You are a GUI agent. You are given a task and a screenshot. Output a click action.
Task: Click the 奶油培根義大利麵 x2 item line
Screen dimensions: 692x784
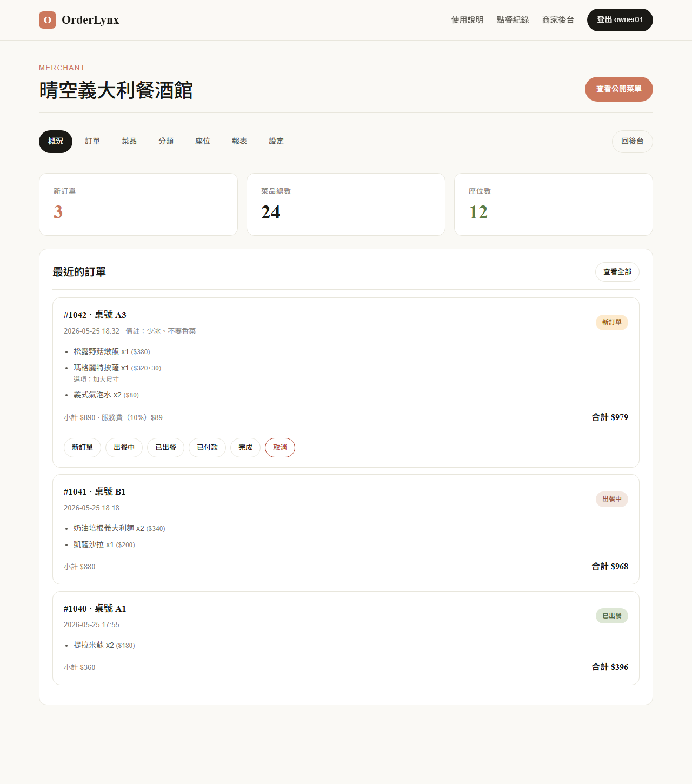point(119,528)
